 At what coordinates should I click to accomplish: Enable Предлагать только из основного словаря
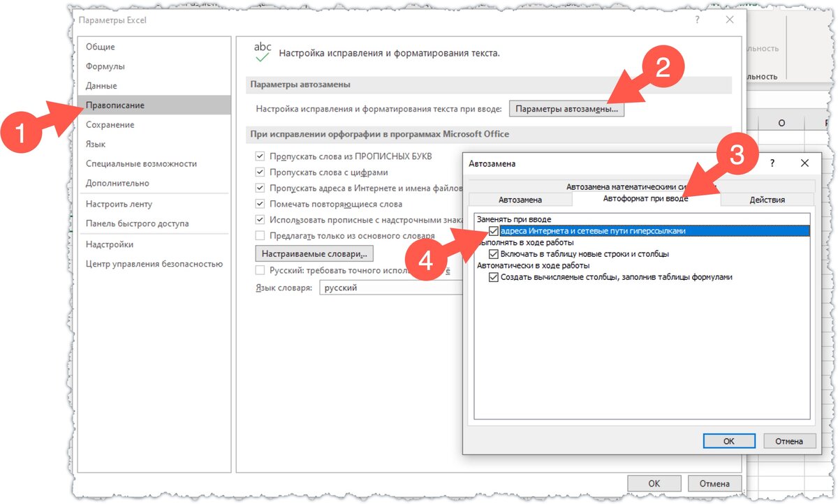click(x=260, y=236)
